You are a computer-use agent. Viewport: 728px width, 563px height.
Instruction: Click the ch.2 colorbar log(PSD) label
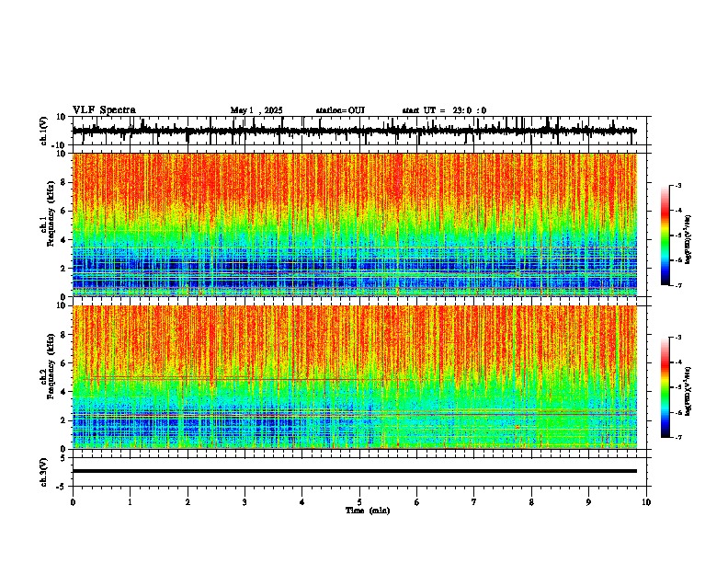click(688, 391)
